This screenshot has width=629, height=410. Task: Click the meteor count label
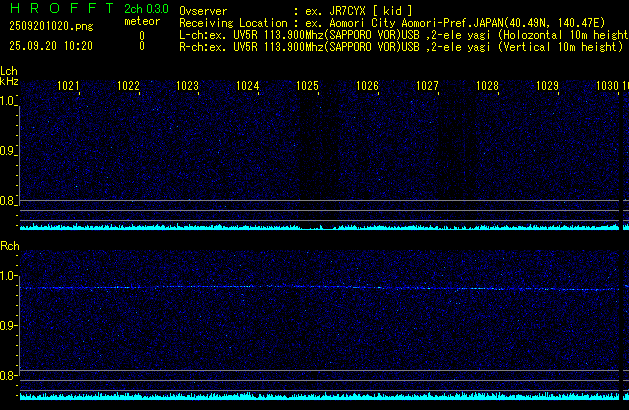(141, 21)
